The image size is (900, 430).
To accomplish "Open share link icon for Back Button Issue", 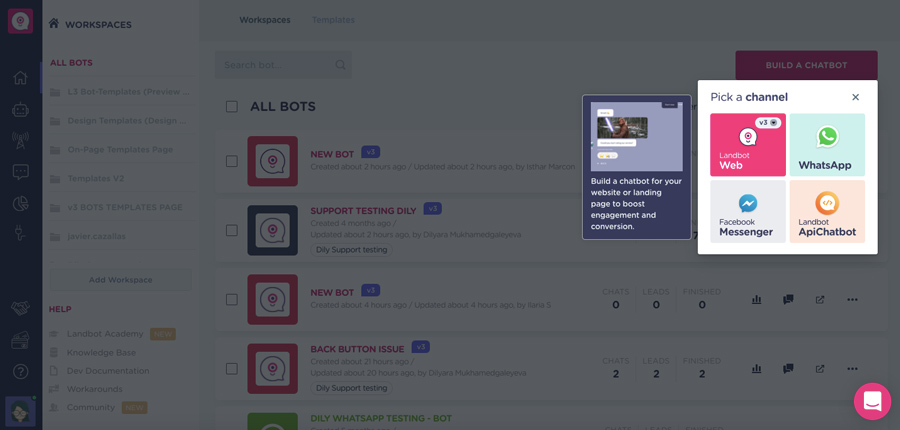I will click(820, 369).
